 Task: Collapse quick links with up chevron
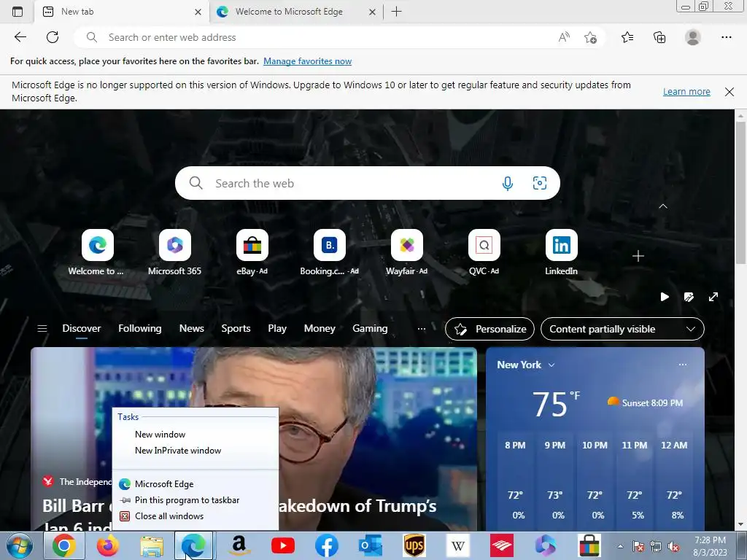click(x=662, y=206)
